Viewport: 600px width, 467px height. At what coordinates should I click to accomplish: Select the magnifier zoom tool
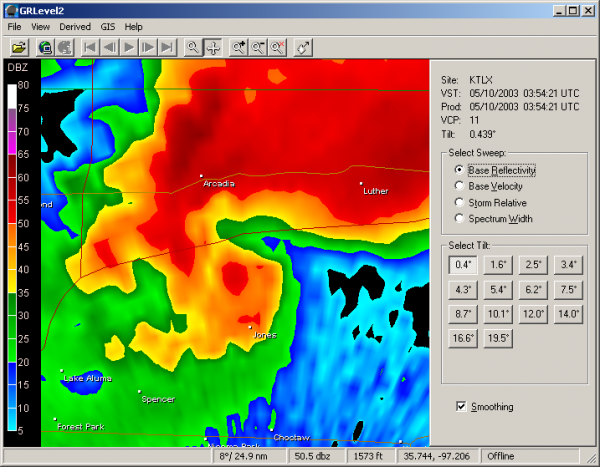193,48
